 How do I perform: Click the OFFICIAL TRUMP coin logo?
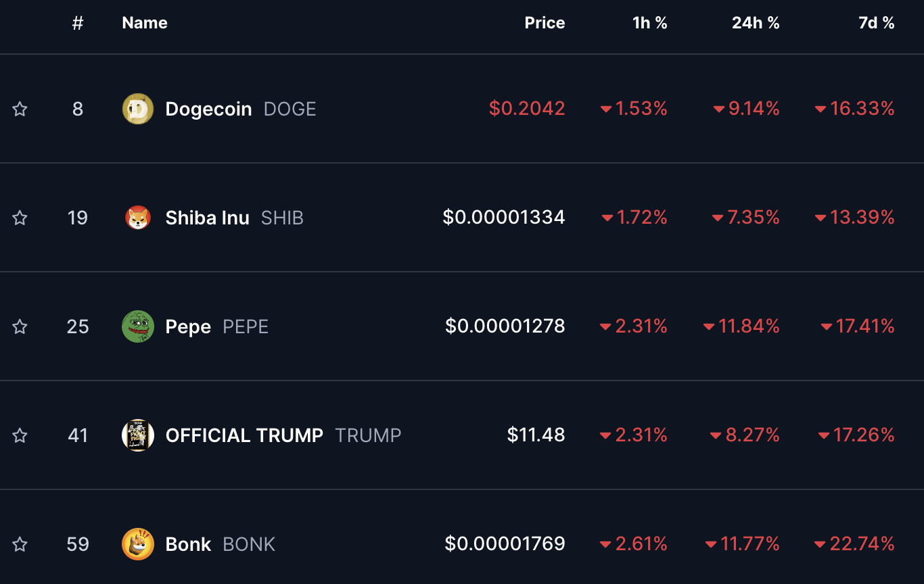coord(138,435)
